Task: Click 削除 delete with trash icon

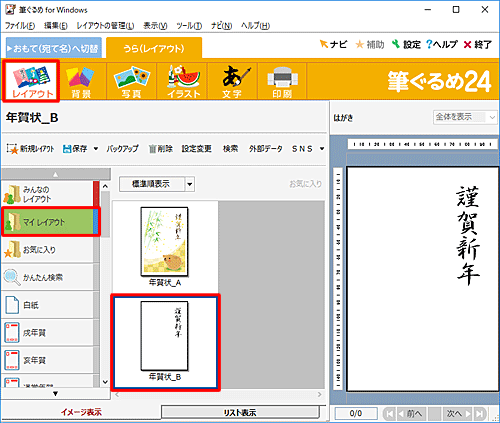Action: [x=160, y=149]
